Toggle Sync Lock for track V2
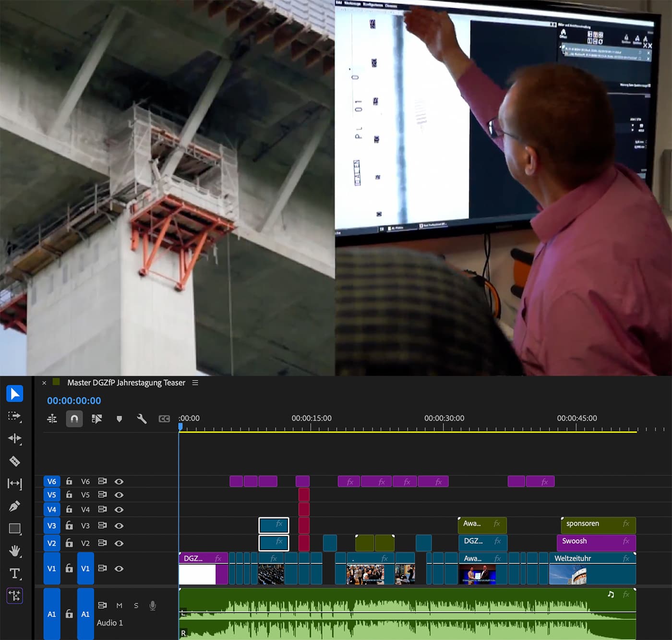Image resolution: width=672 pixels, height=640 pixels. pos(102,543)
